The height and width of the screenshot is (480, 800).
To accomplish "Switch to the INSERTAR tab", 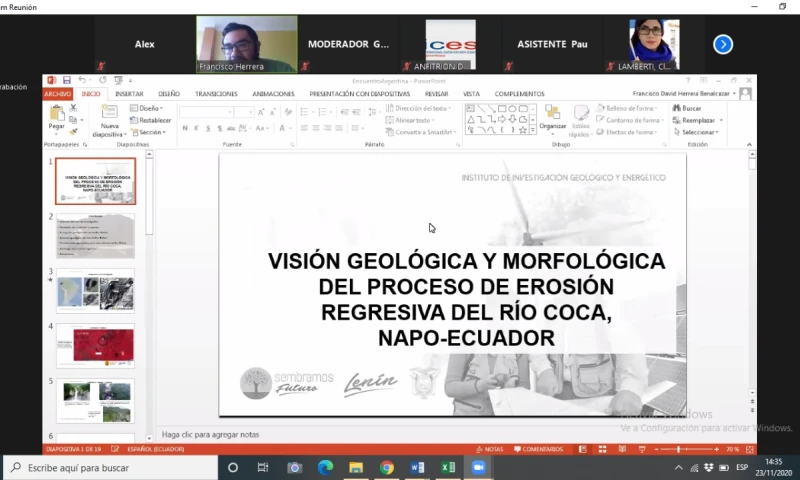I will tap(129, 94).
